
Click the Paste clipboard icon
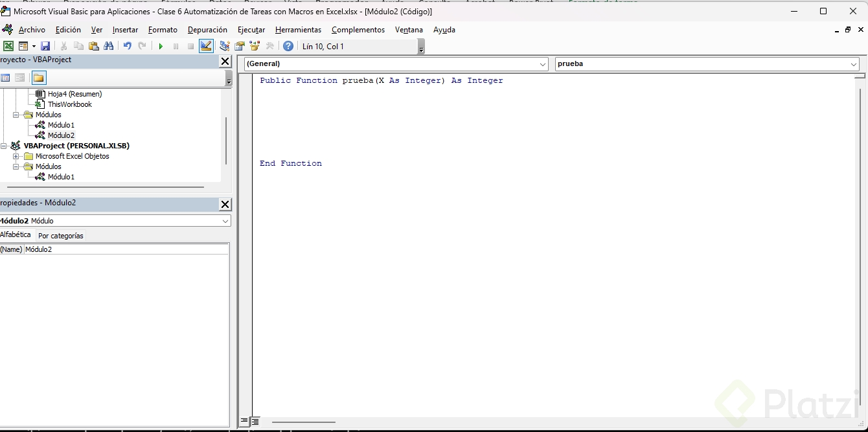tap(93, 46)
